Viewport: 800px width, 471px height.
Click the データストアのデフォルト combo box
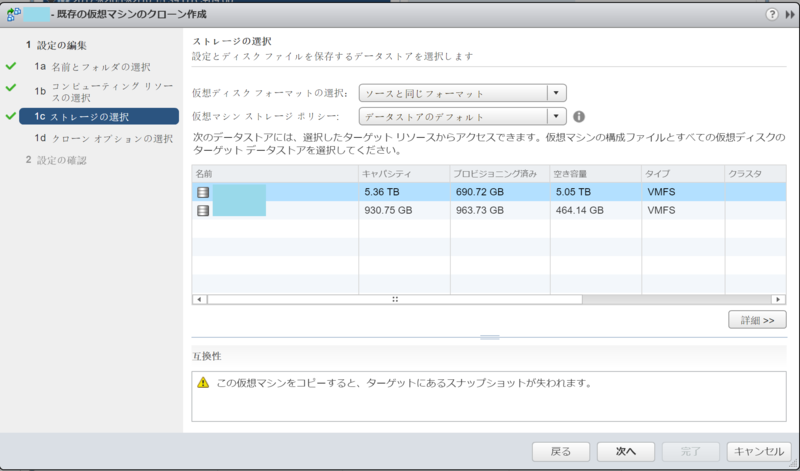pos(462,116)
